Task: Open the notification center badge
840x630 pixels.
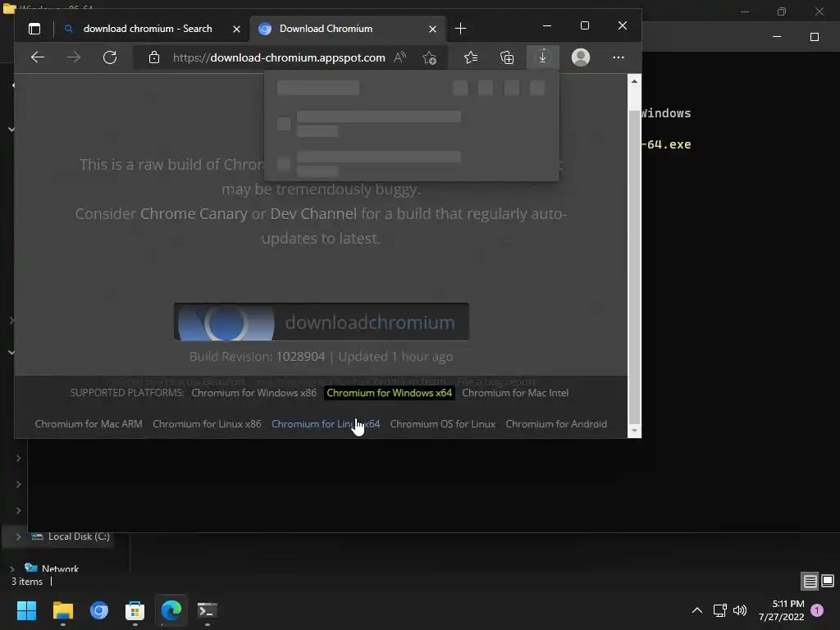Action: 818,610
